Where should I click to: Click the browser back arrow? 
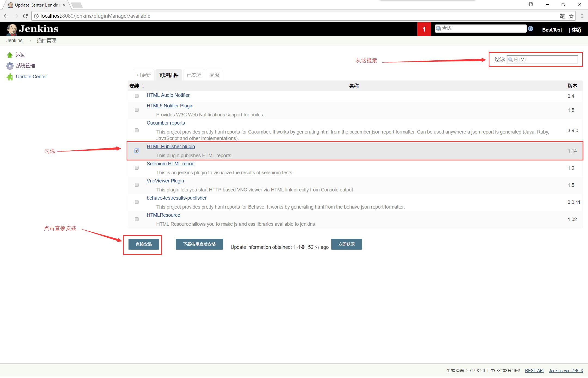[x=6, y=16]
